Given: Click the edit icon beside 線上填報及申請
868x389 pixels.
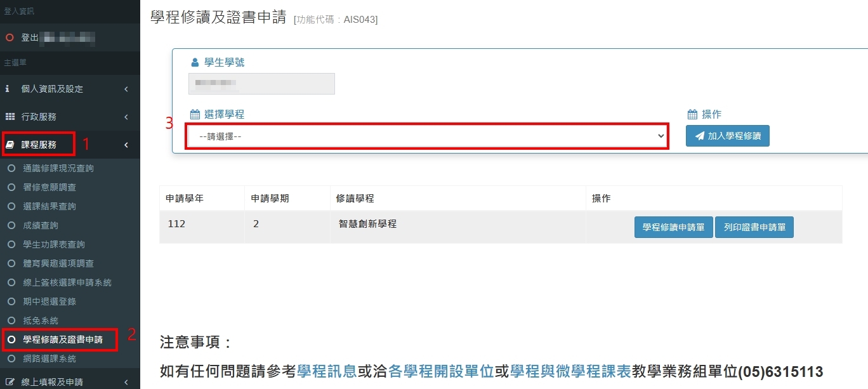Looking at the screenshot, I should click(x=10, y=382).
